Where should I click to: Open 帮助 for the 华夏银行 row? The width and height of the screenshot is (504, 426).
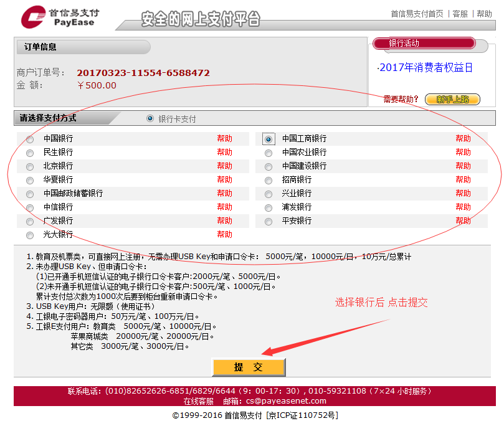pyautogui.click(x=224, y=179)
